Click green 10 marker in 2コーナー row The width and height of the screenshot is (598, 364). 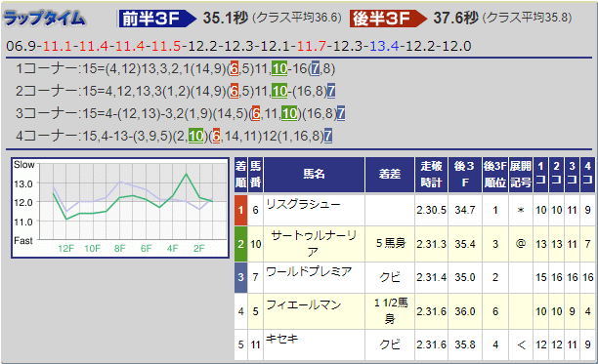[279, 91]
